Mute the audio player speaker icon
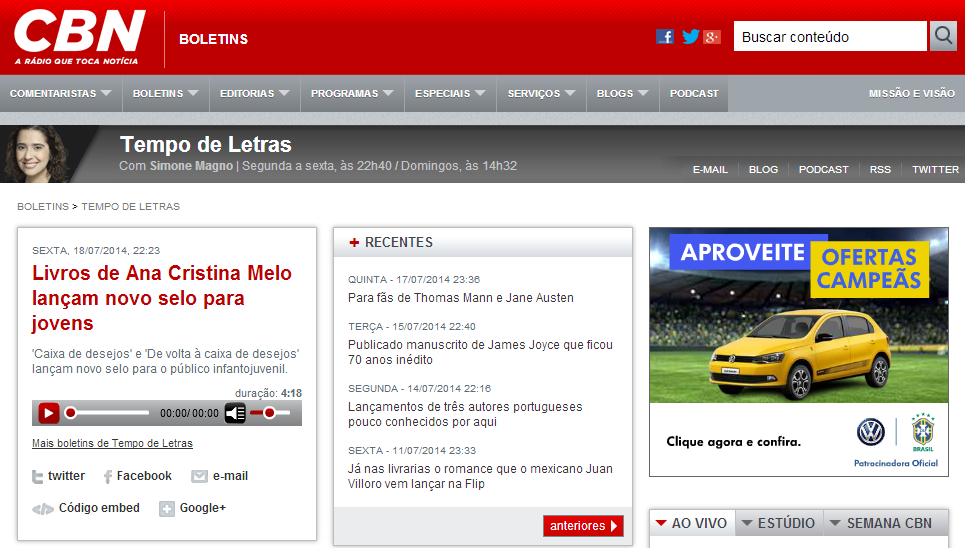This screenshot has width=965, height=548. tap(235, 413)
